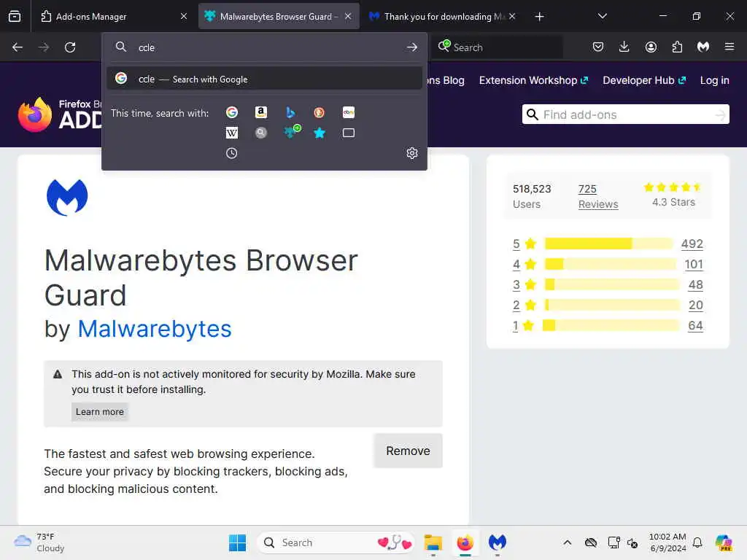Close the Malwarebytes Browser Guard tab
Viewport: 747px width, 560px height.
pos(348,17)
